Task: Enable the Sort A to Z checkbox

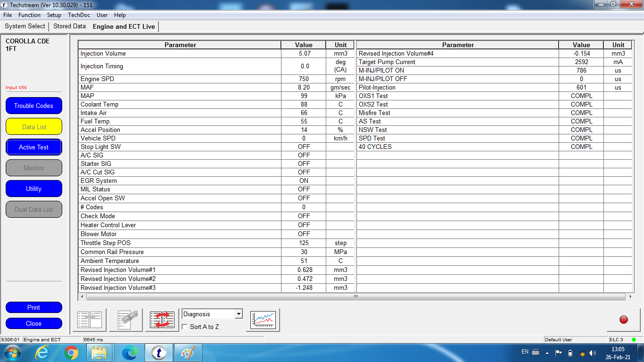Action: [185, 327]
